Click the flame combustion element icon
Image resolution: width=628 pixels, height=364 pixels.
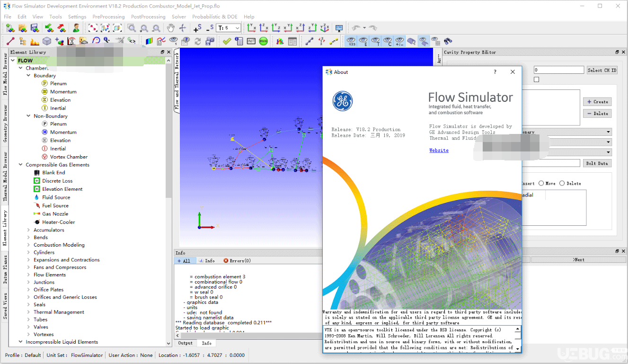(x=35, y=41)
